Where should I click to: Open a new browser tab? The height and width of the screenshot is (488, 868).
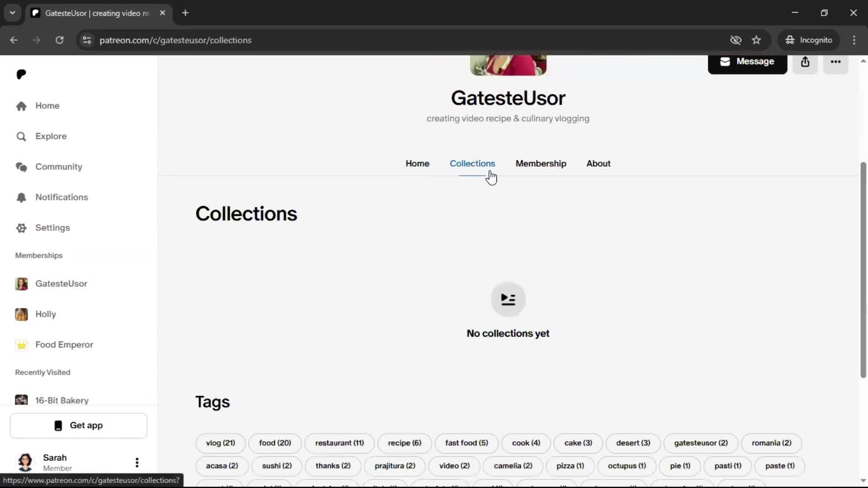pyautogui.click(x=185, y=13)
